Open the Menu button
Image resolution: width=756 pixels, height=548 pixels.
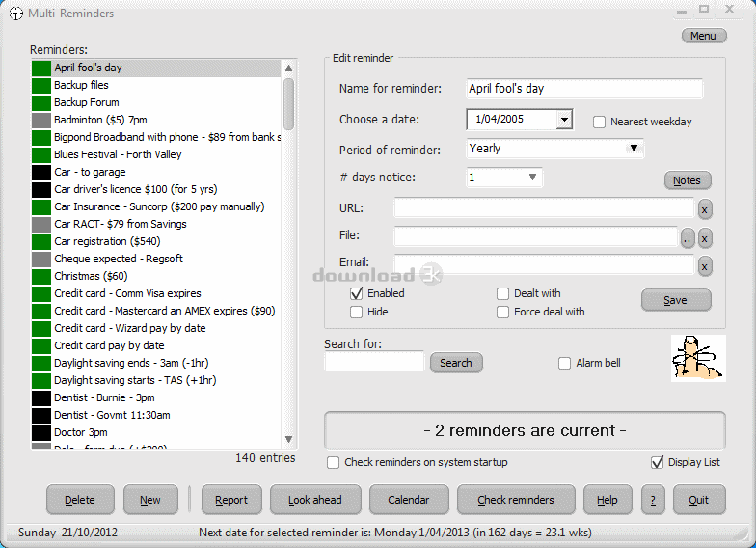[x=704, y=36]
